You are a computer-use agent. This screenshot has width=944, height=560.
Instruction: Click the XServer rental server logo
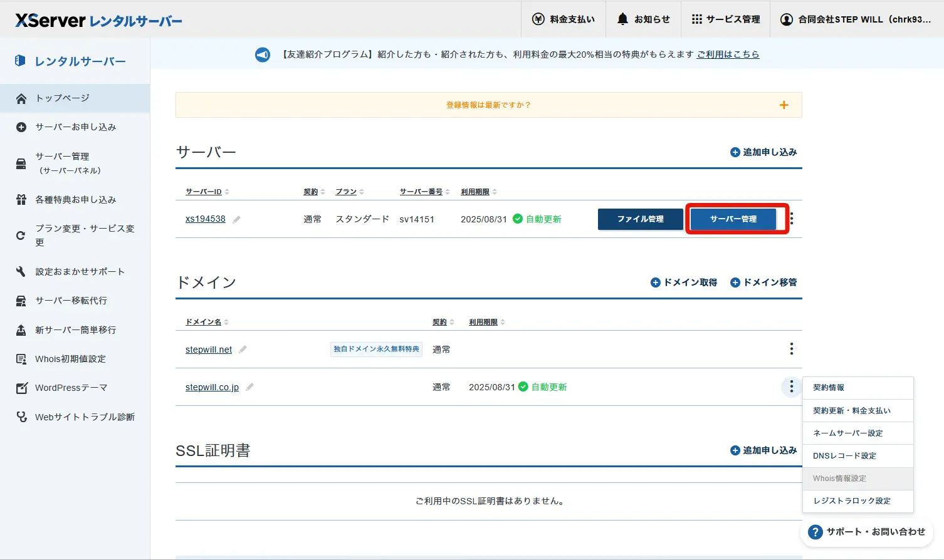[x=98, y=20]
